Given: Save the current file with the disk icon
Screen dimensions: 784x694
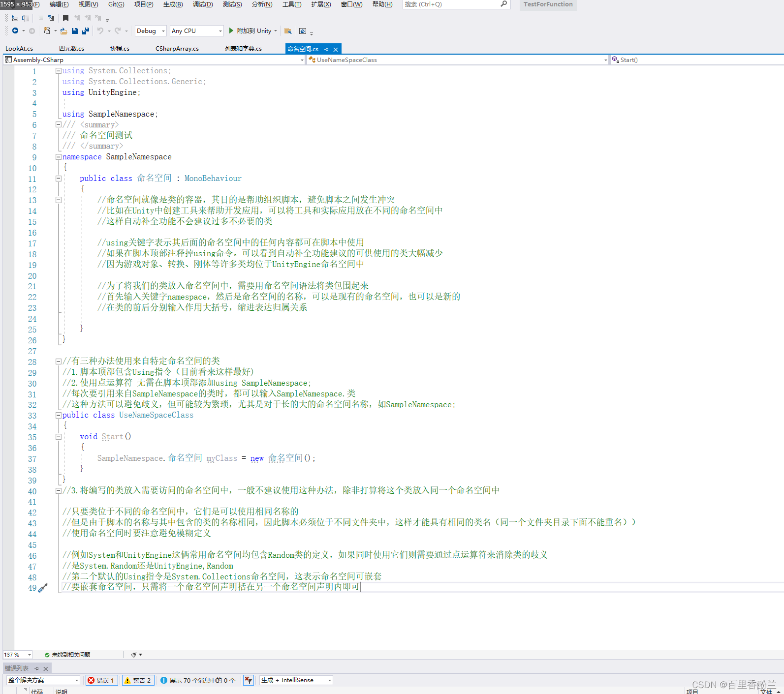Looking at the screenshot, I should pos(75,30).
